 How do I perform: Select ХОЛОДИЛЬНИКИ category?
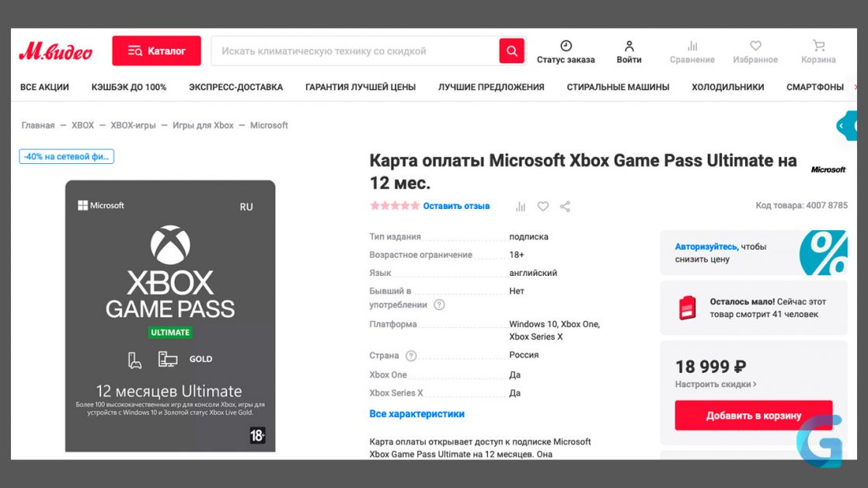pos(728,87)
